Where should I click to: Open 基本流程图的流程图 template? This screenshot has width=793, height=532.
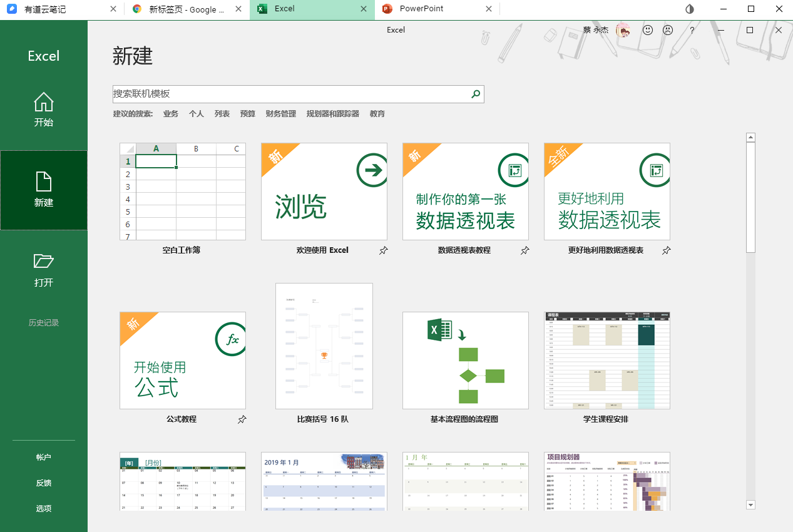(x=466, y=361)
